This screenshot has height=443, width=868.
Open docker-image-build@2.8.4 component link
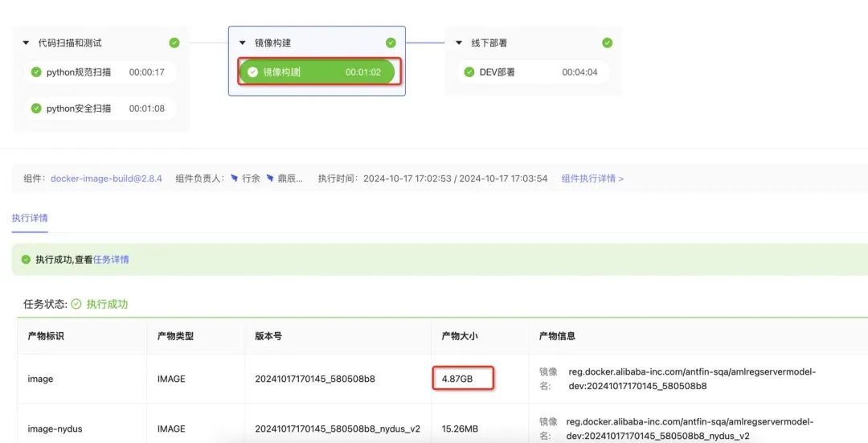(106, 178)
